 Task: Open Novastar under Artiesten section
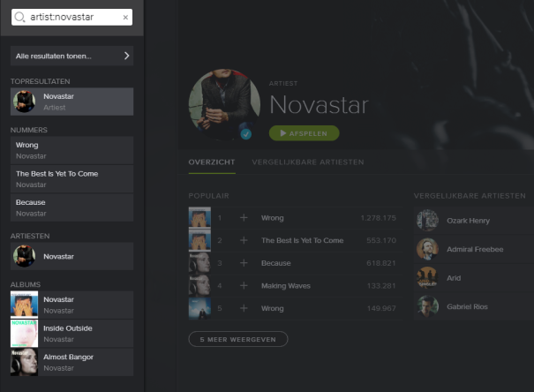click(x=71, y=256)
